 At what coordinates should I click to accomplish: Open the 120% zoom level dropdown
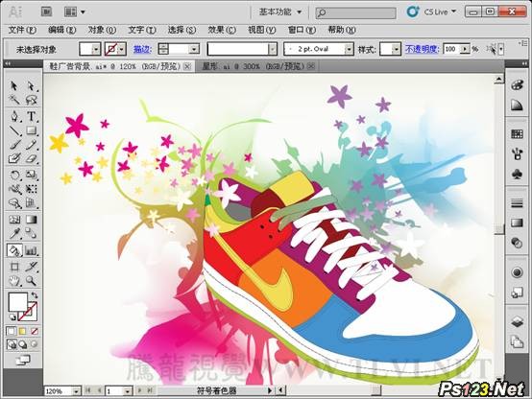coord(76,391)
